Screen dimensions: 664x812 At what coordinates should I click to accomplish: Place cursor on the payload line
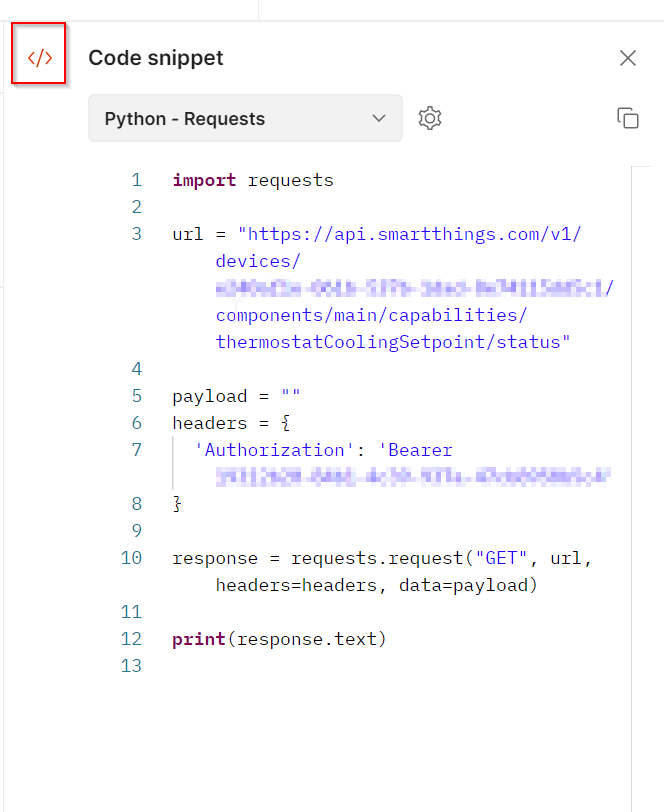click(236, 396)
